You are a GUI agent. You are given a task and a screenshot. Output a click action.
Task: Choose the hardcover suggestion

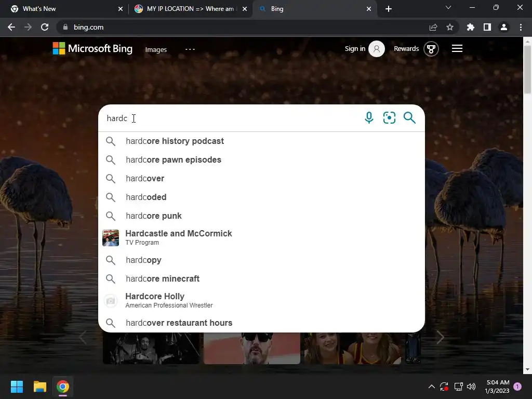click(x=261, y=179)
